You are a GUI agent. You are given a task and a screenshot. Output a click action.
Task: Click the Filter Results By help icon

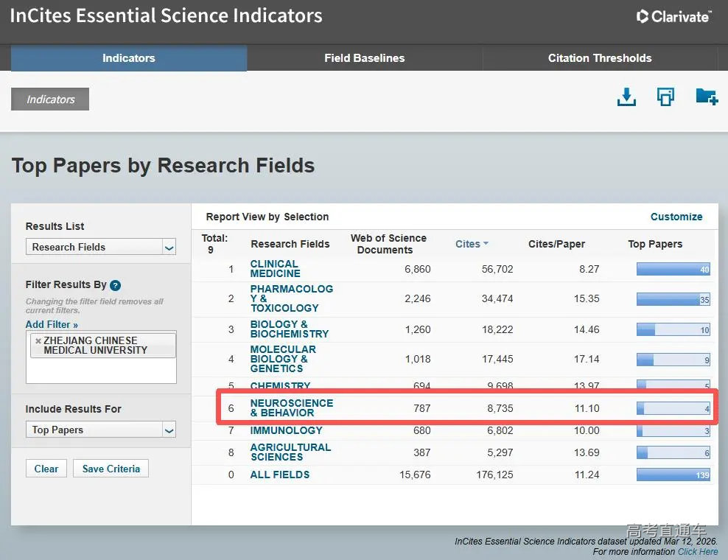pyautogui.click(x=115, y=285)
